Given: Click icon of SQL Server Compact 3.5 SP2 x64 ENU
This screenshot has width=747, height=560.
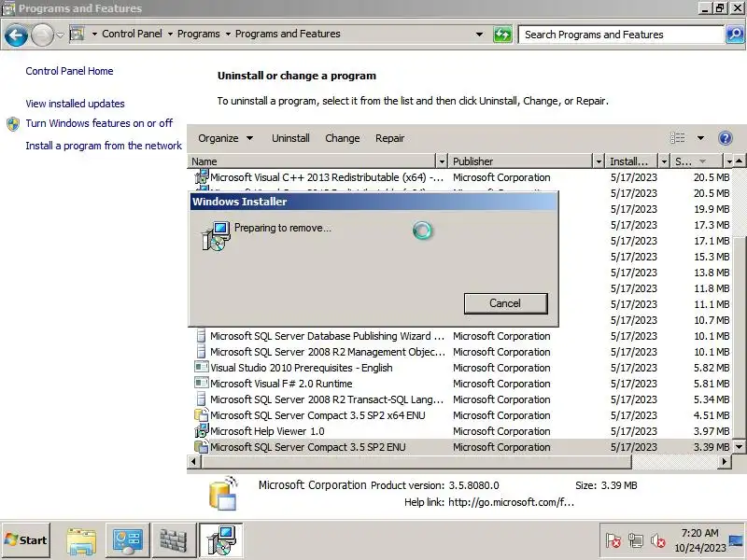Looking at the screenshot, I should [x=202, y=414].
